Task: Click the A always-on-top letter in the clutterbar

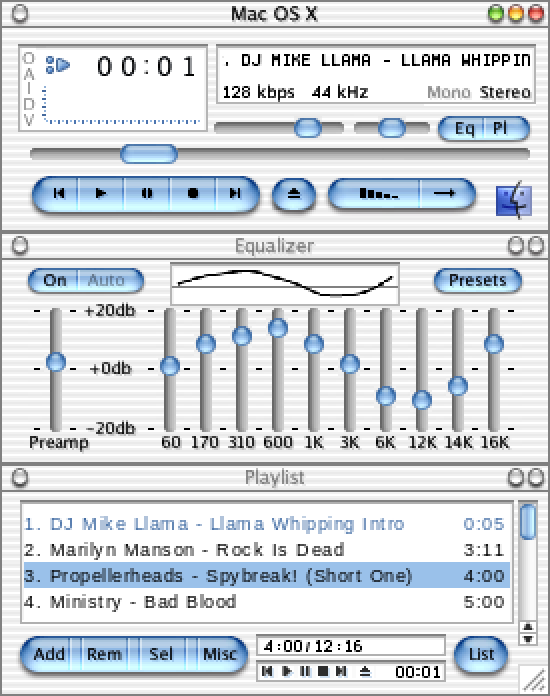Action: click(x=28, y=72)
